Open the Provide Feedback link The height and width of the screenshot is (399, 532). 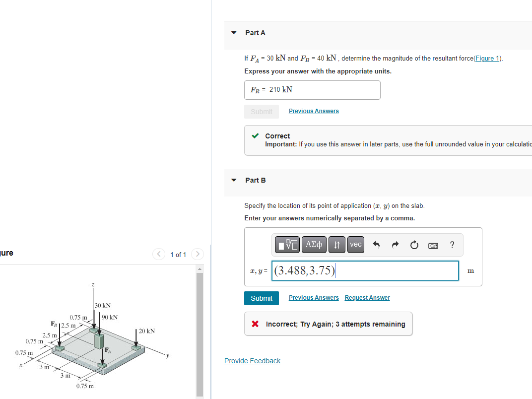252,360
